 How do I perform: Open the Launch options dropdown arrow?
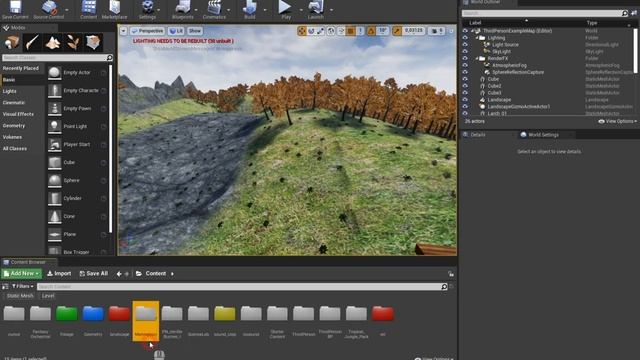click(331, 10)
